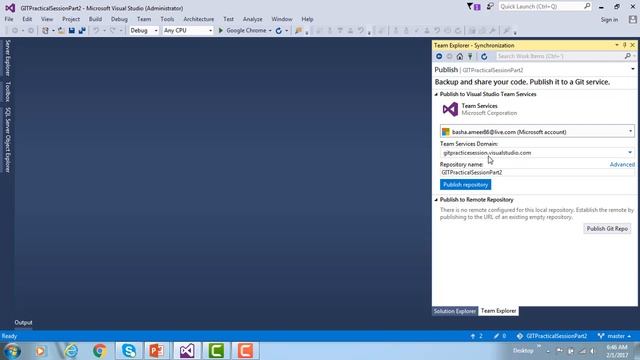640x360 pixels.
Task: Open PowerPoint from the taskbar
Action: [x=158, y=351]
